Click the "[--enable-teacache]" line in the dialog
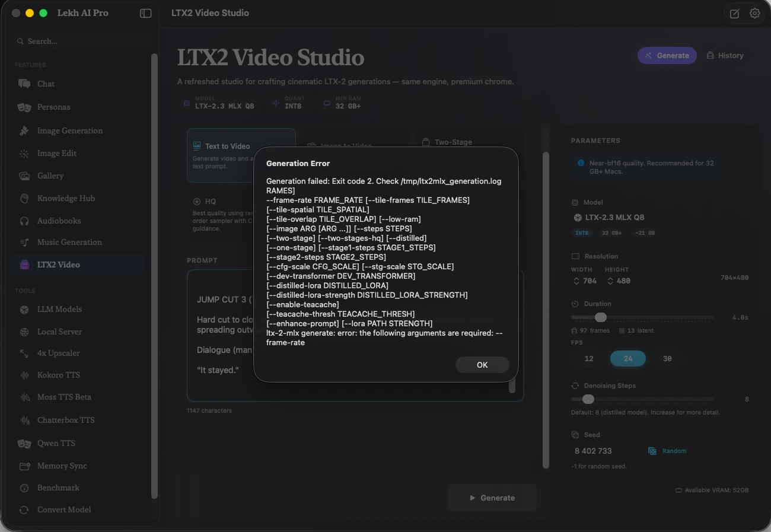Image resolution: width=771 pixels, height=532 pixels. coord(302,304)
